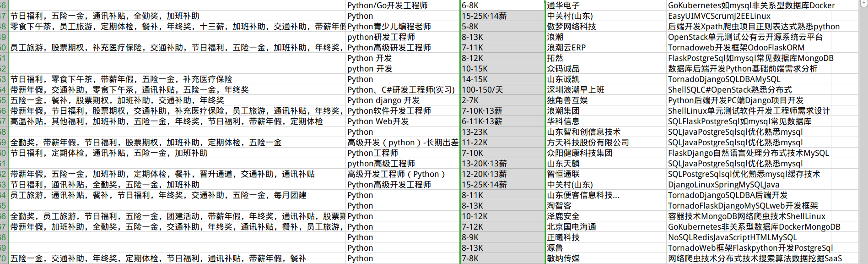Viewport: 868px width, 264px height.
Task: Click the 方天科技股份有限公司 cell
Action: [x=606, y=143]
